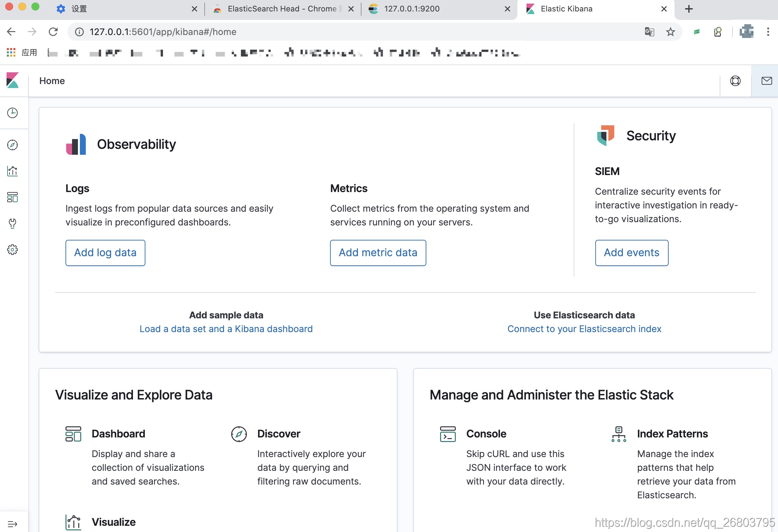The image size is (778, 532).
Task: Click the Visualize card chart icon
Action: point(73,522)
